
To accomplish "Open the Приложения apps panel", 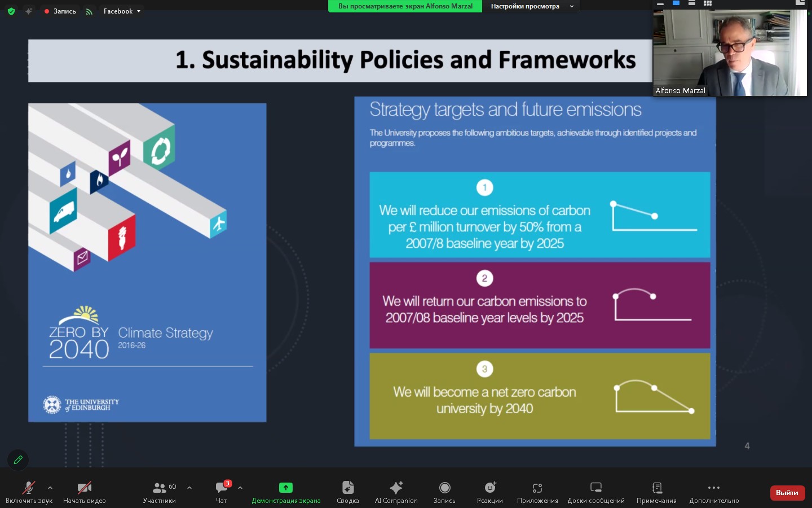I will click(x=537, y=492).
